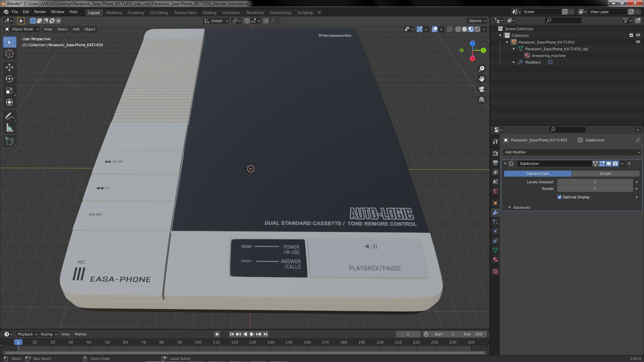Hide Collection via eye icon
Screen dimensions: 644x362
(x=638, y=35)
